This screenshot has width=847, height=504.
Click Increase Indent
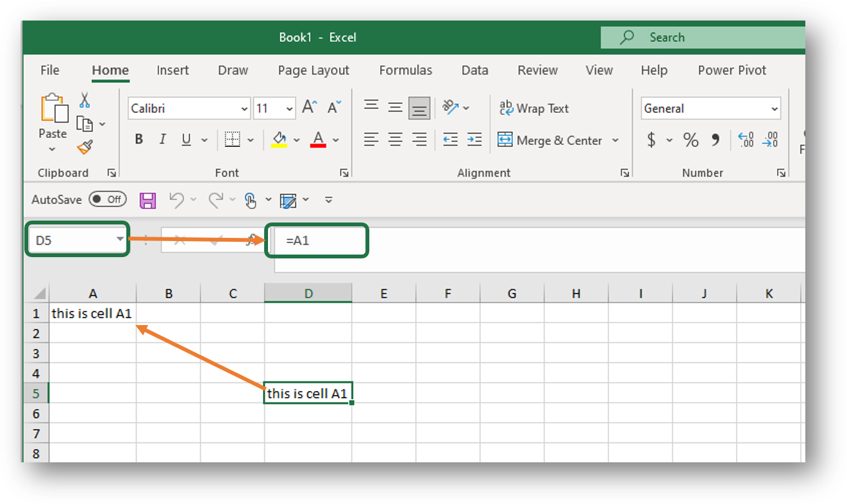[474, 139]
